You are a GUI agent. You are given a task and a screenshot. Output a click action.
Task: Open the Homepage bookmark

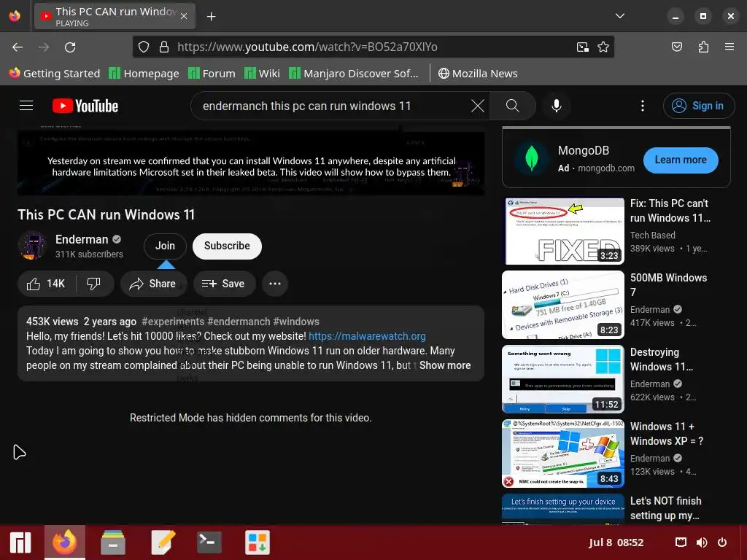coord(144,74)
